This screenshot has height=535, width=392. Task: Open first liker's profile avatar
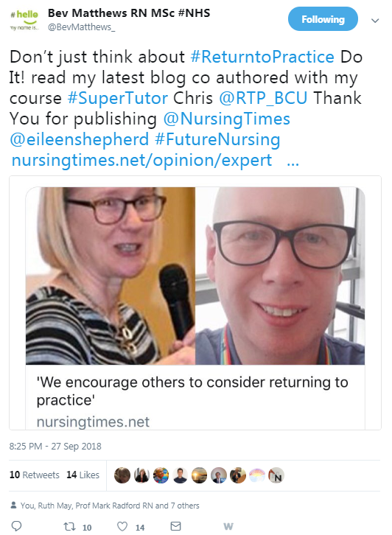pos(122,475)
